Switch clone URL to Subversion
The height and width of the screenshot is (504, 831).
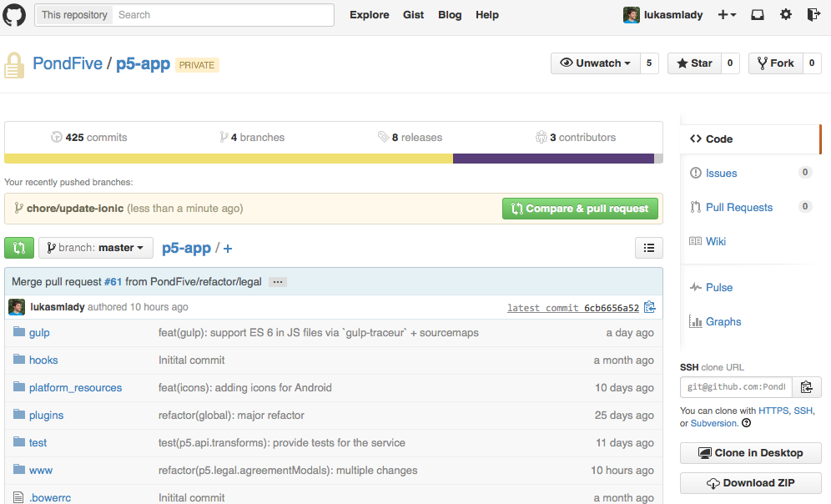(713, 423)
